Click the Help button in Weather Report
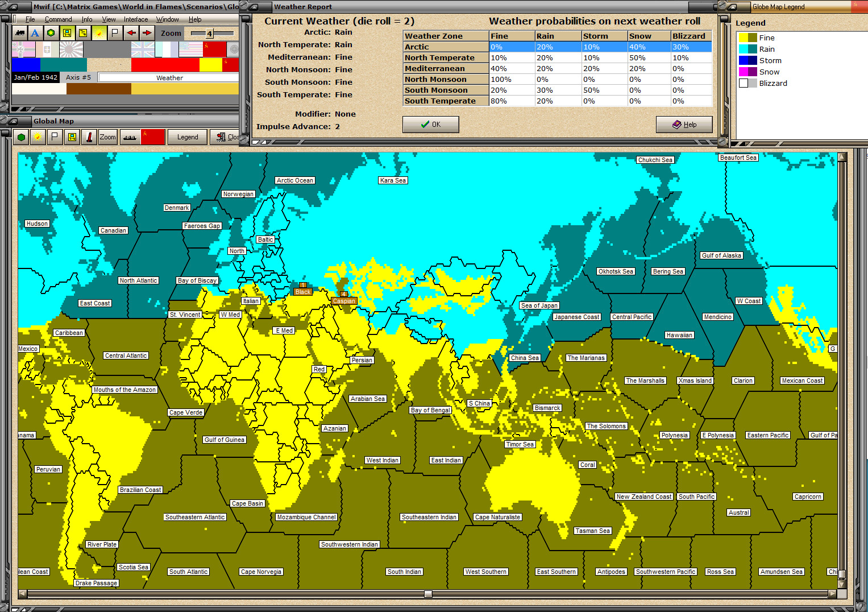The width and height of the screenshot is (868, 612). [x=684, y=125]
